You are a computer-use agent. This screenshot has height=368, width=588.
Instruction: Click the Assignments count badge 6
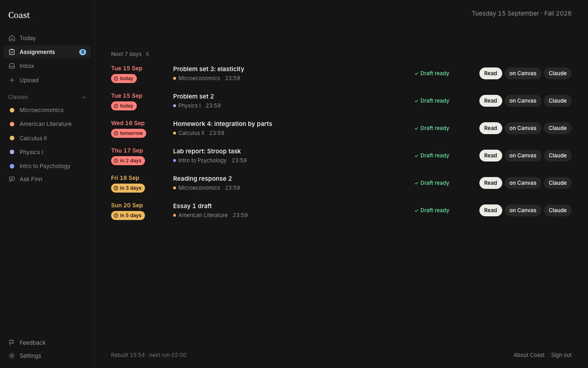82,52
